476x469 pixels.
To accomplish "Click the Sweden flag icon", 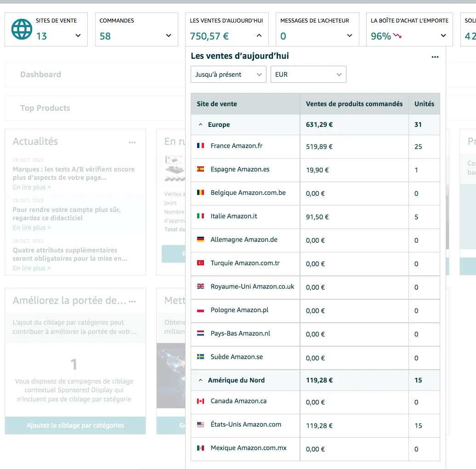I will [x=200, y=357].
